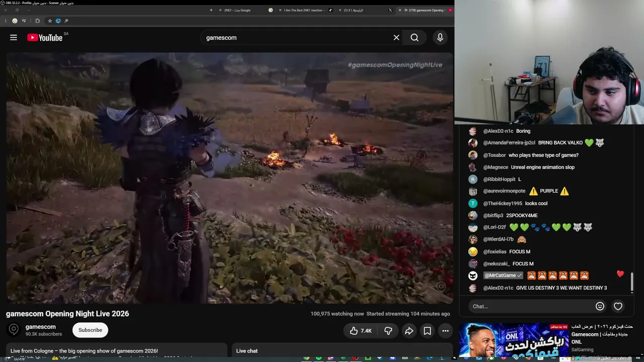Run the search with magnifier button
Viewport: 644px width, 362px height.
point(415,38)
